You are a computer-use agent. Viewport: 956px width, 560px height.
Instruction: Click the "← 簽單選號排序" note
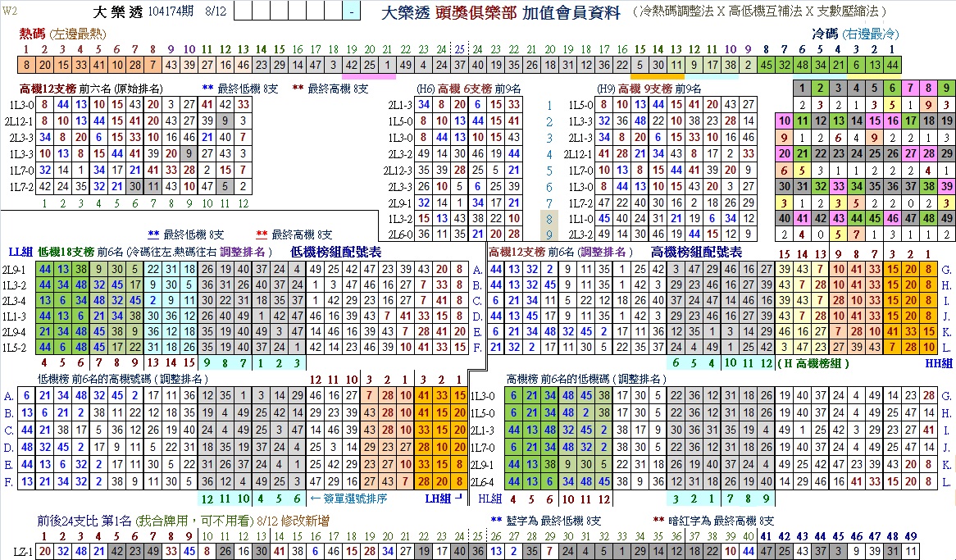coord(348,499)
